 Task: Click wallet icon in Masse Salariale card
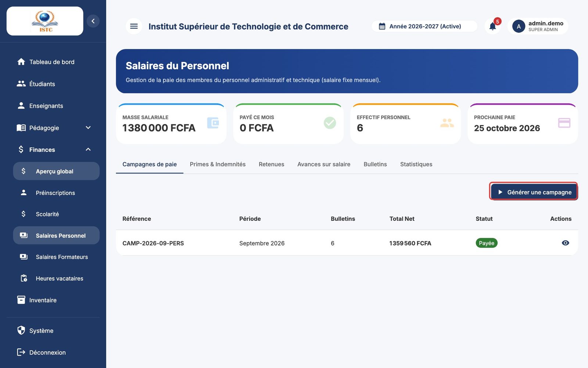coord(213,123)
